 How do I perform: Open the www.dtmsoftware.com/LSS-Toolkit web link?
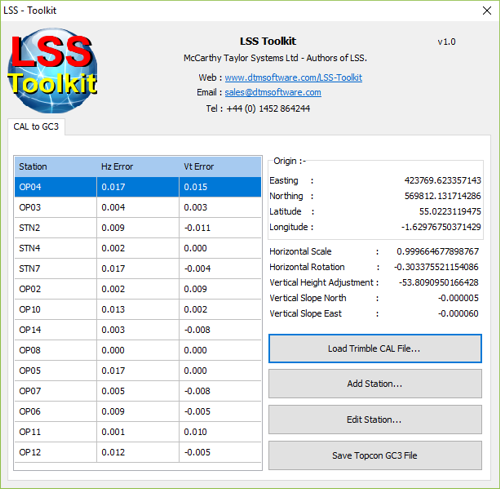(x=293, y=78)
